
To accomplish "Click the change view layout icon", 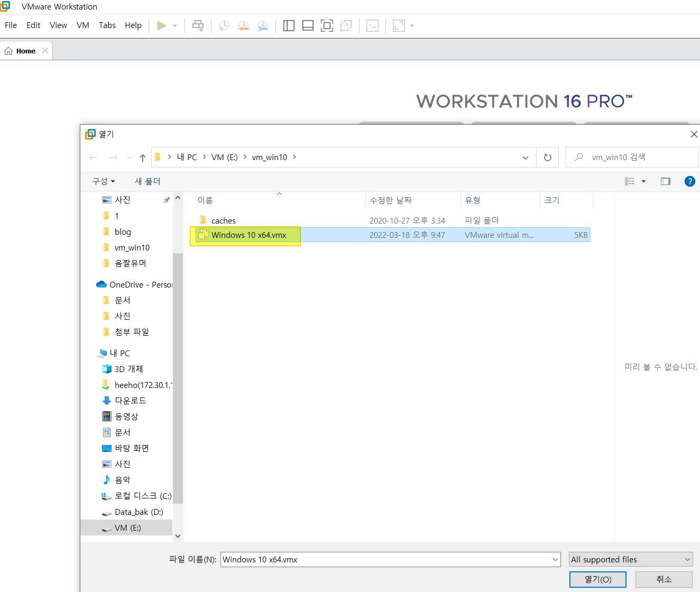I will pyautogui.click(x=630, y=181).
